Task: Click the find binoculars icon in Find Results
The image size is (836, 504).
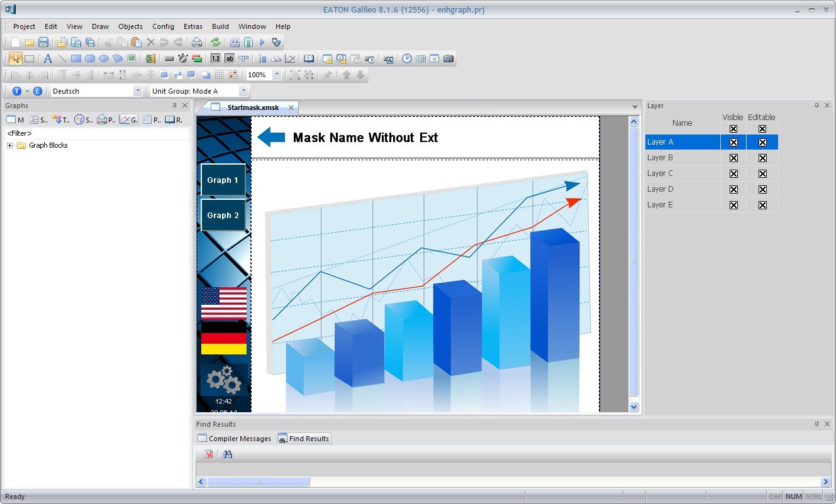Action: coord(227,454)
